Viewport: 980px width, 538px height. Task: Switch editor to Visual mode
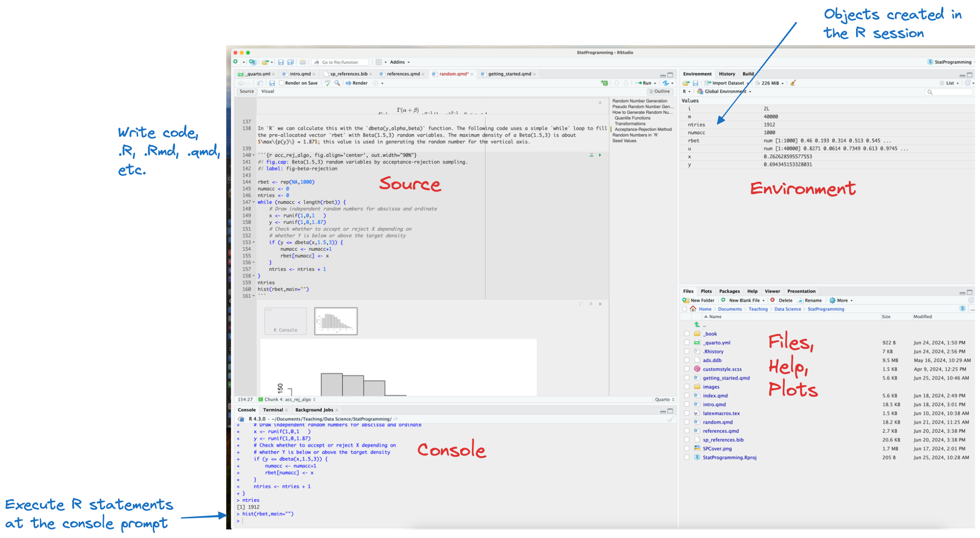[268, 91]
